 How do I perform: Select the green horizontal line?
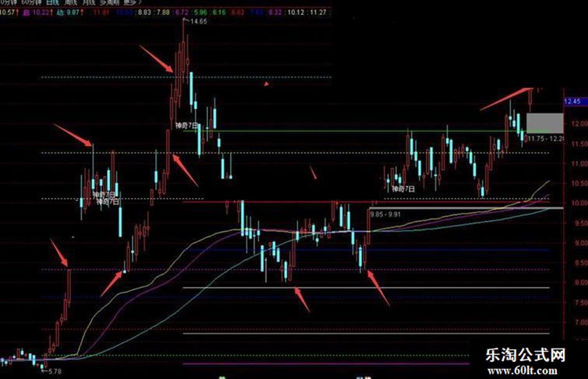[366, 131]
